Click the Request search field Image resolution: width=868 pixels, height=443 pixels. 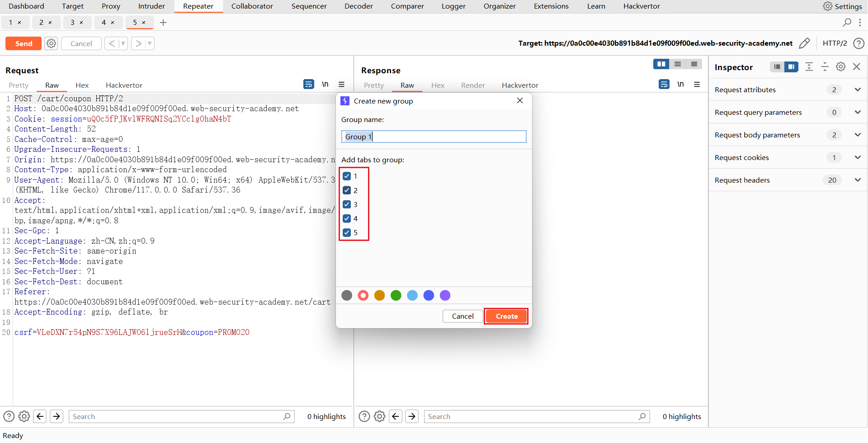[x=181, y=416]
